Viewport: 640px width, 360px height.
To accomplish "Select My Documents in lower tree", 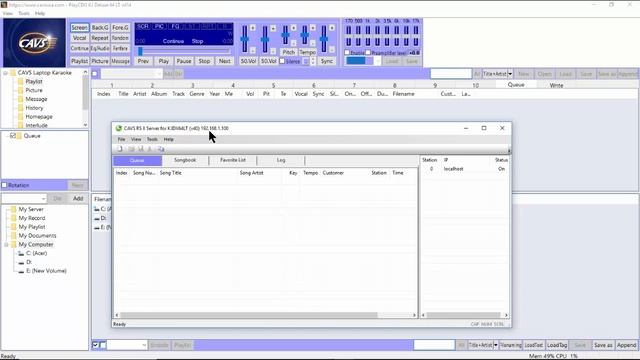I will (x=37, y=236).
